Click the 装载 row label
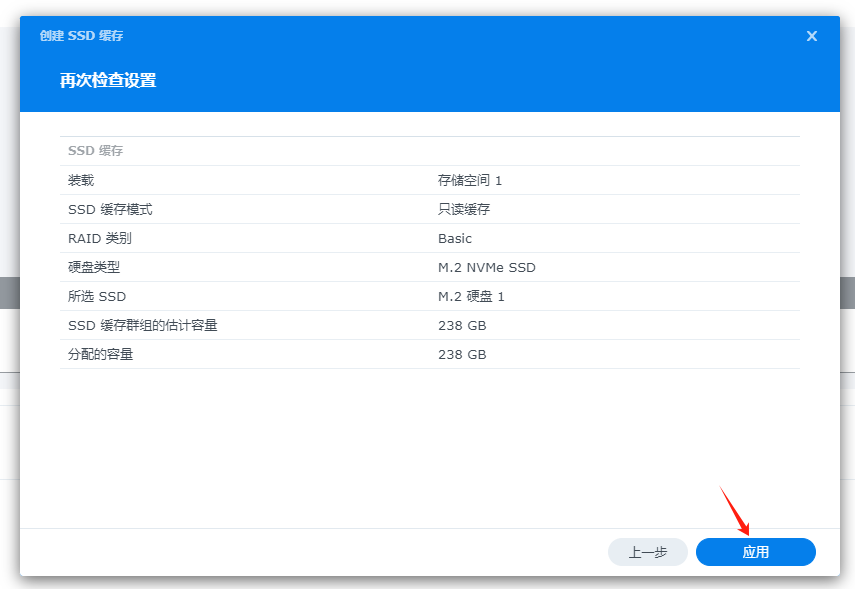The height and width of the screenshot is (589, 855). click(81, 181)
